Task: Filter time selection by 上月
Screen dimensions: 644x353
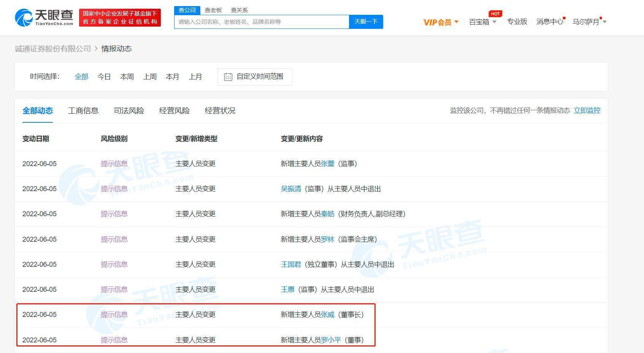Action: point(195,77)
